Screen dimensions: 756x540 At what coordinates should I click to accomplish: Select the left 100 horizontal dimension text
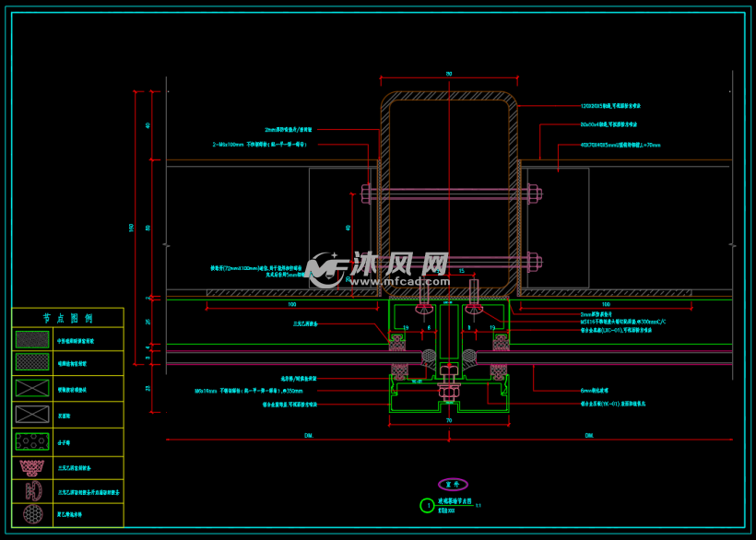(292, 304)
